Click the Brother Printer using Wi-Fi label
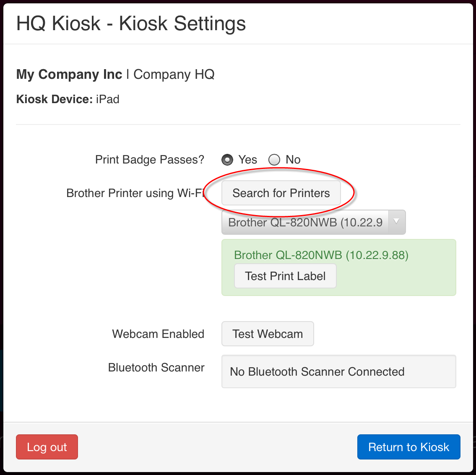Viewport: 476px width, 475px height. pyautogui.click(x=135, y=193)
